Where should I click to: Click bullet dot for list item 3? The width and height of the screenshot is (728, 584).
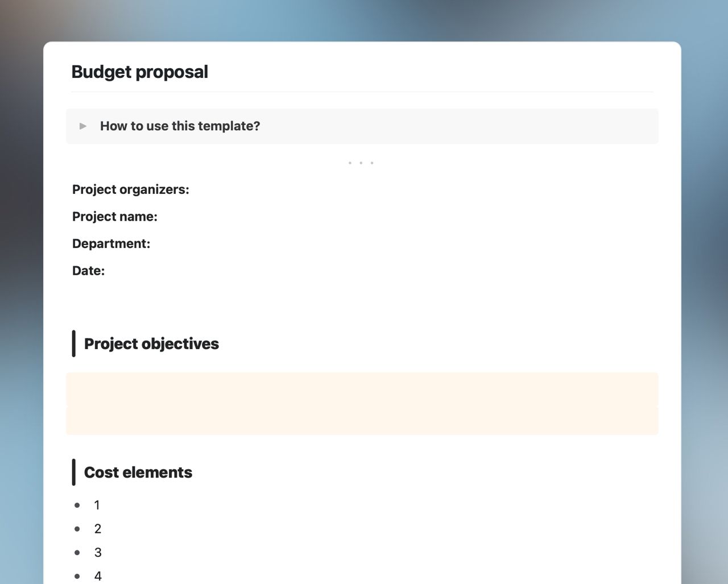77,553
